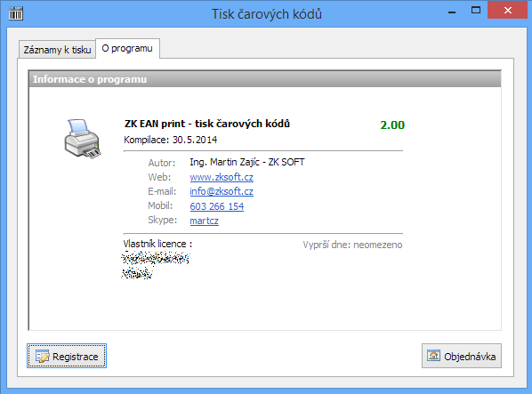Click the Registrace button

pyautogui.click(x=67, y=356)
